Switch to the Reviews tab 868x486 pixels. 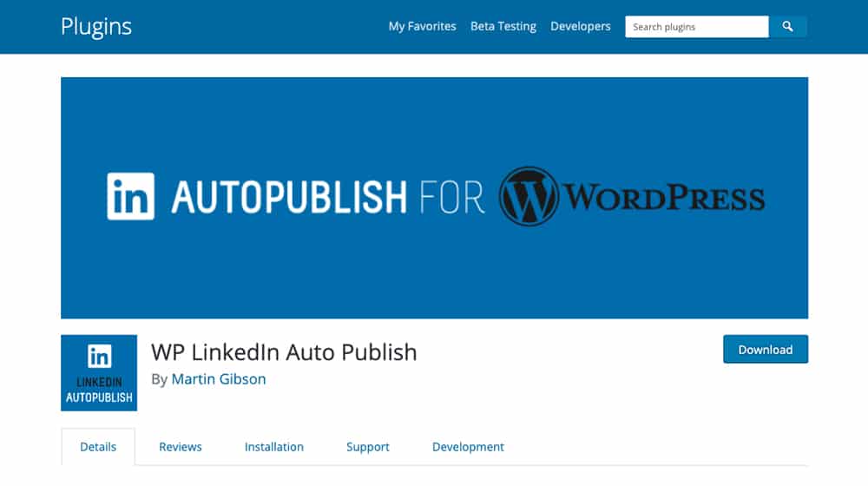pyautogui.click(x=181, y=447)
